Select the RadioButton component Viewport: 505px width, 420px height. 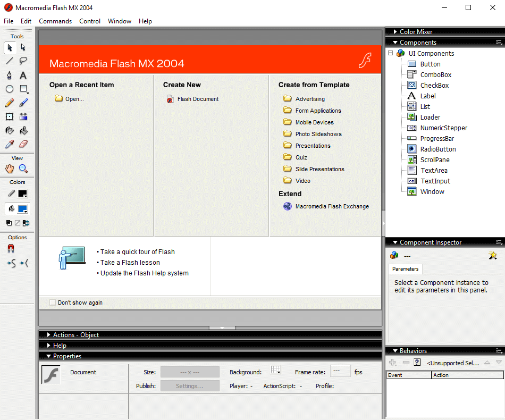pos(432,149)
